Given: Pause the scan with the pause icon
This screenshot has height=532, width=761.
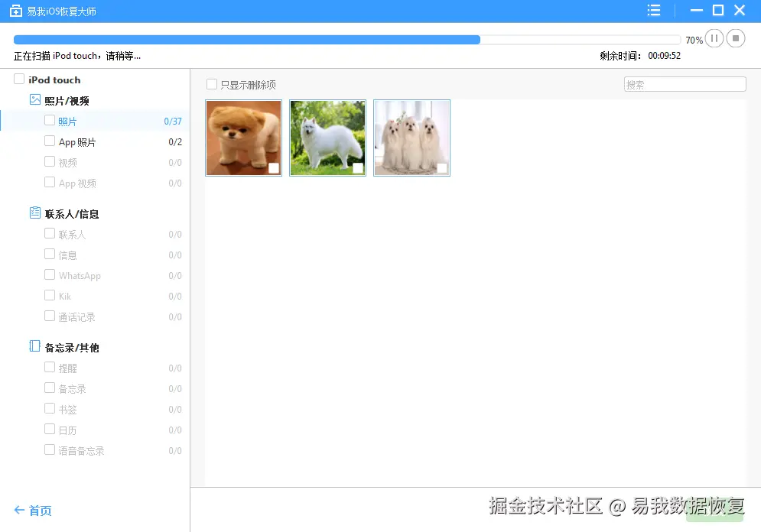Looking at the screenshot, I should [714, 38].
